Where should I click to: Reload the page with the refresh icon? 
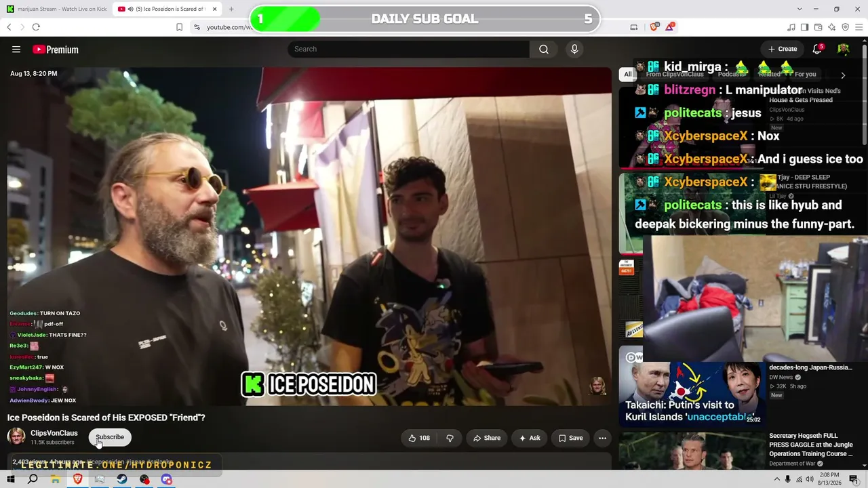point(36,27)
